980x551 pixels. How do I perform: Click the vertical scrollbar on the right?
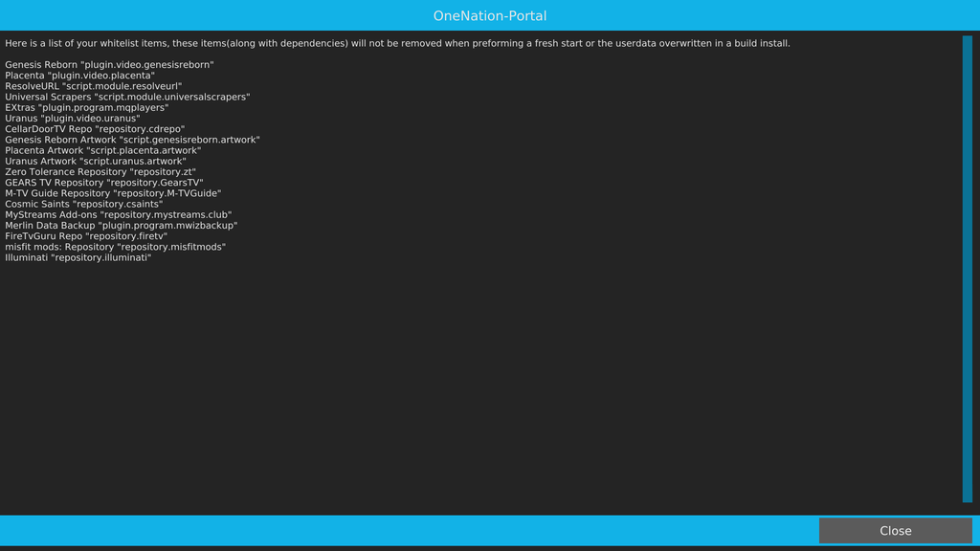pos(967,269)
